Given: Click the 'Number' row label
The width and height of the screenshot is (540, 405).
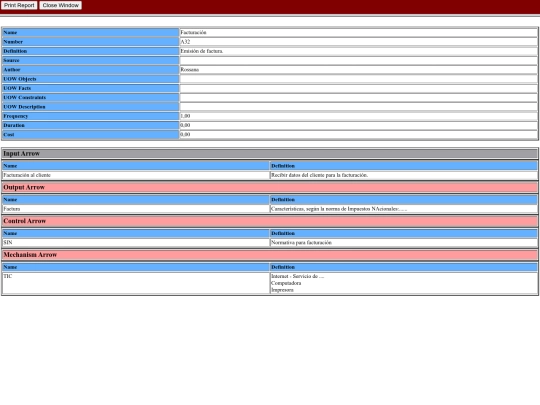Looking at the screenshot, I should point(90,42).
